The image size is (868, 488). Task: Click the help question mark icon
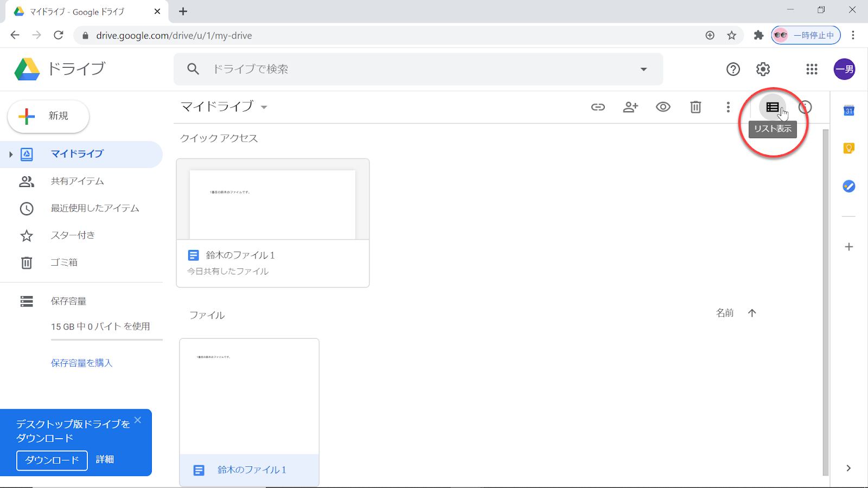733,69
